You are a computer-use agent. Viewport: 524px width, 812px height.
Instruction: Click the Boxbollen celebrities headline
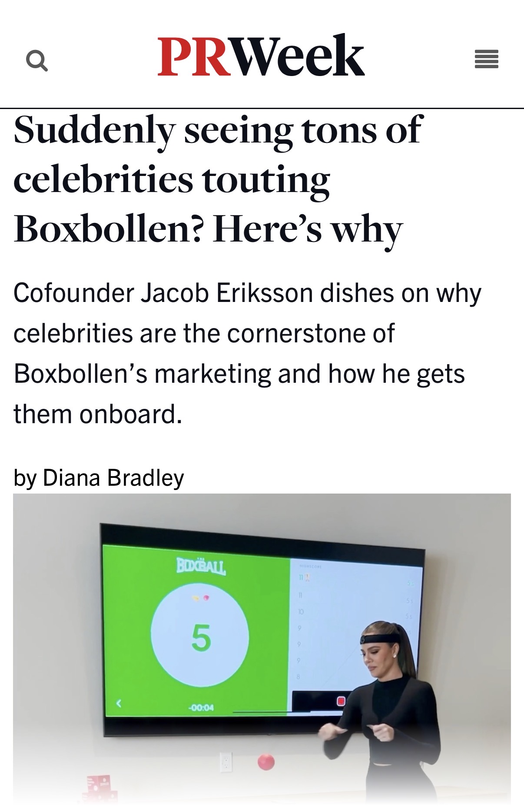pos(218,179)
